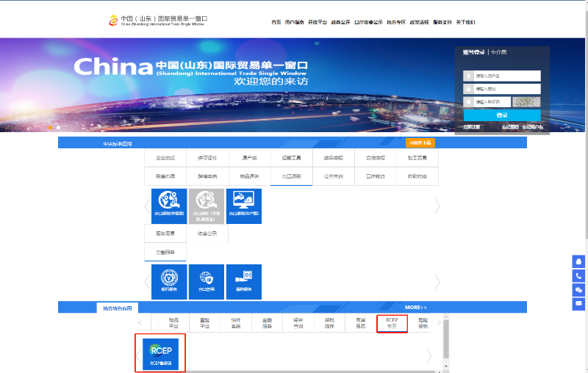Image resolution: width=588 pixels, height=373 pixels.
Task: Select the 企业资质 category tab
Action: coord(165,158)
